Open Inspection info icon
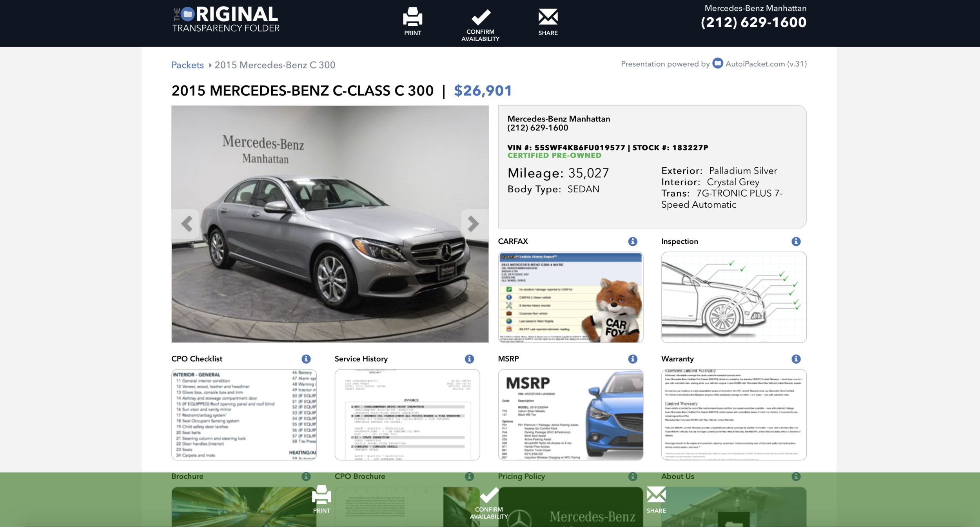This screenshot has width=980, height=527. point(796,241)
